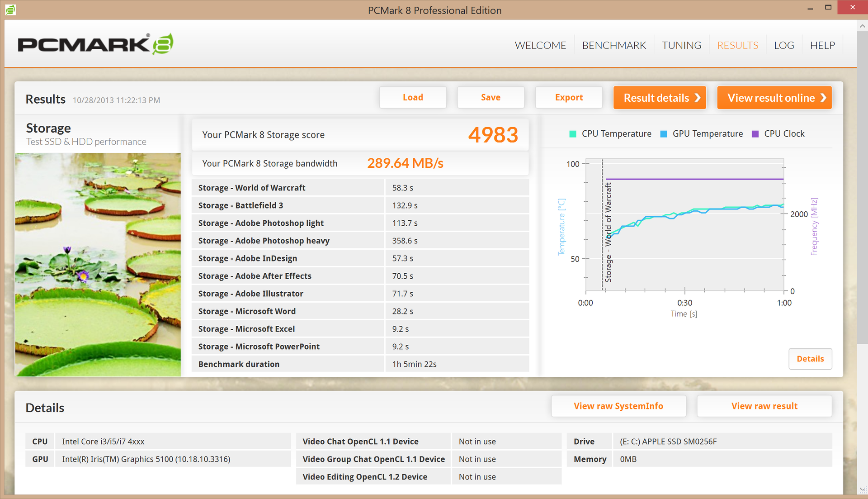Click the 1h 5min 22s duration value
Image resolution: width=868 pixels, height=499 pixels.
pyautogui.click(x=414, y=364)
